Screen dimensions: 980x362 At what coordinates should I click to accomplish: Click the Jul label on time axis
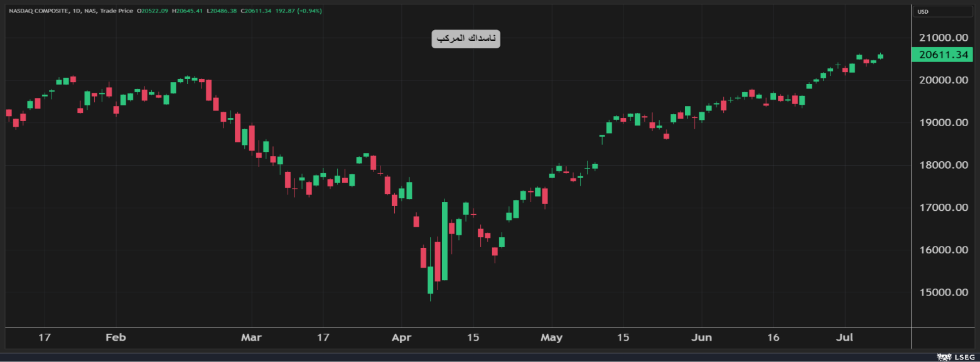click(846, 338)
